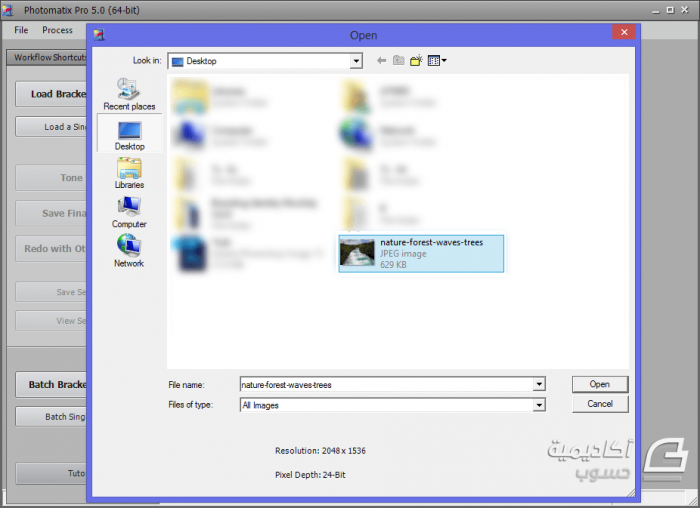The width and height of the screenshot is (700, 508).
Task: Click Redo with Other button in Photomatix
Action: click(x=51, y=249)
